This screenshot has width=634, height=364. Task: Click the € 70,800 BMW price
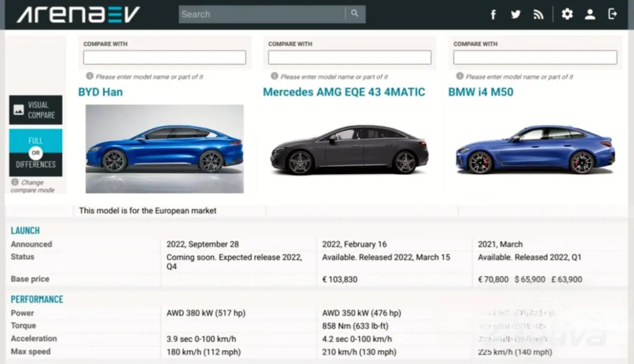[493, 279]
